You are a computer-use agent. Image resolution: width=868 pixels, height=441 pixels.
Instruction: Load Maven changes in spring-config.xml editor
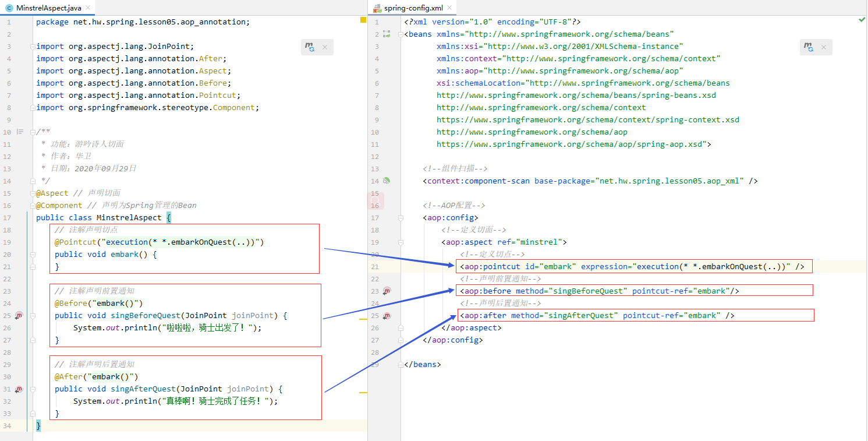(808, 47)
